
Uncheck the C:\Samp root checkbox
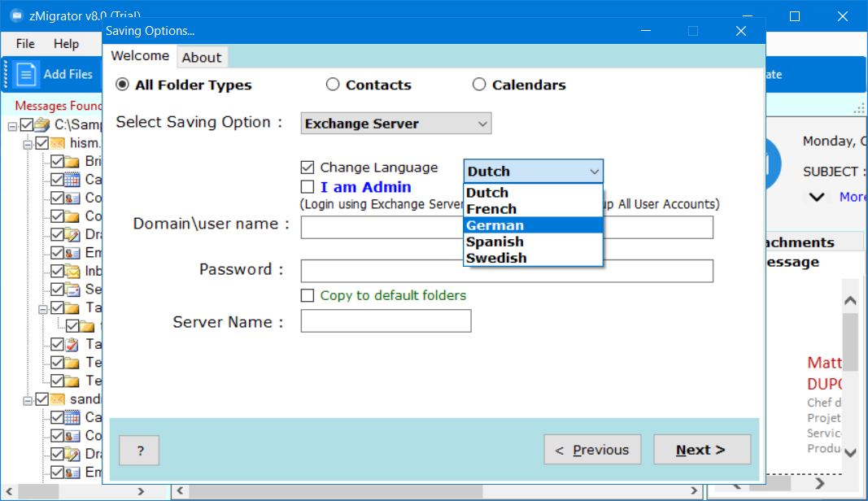27,124
